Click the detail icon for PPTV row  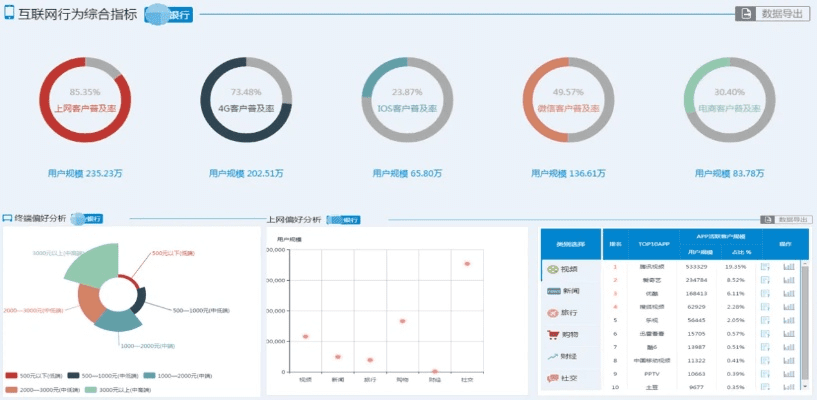point(765,373)
